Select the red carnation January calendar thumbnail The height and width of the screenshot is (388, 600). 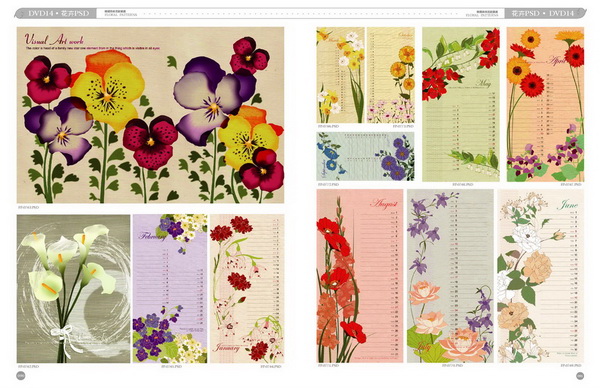click(x=247, y=289)
